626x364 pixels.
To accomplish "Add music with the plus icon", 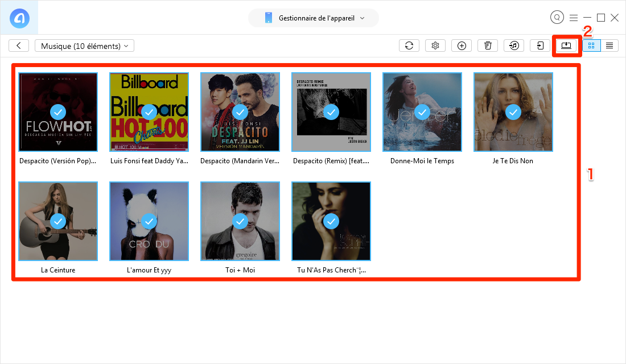I will point(462,45).
